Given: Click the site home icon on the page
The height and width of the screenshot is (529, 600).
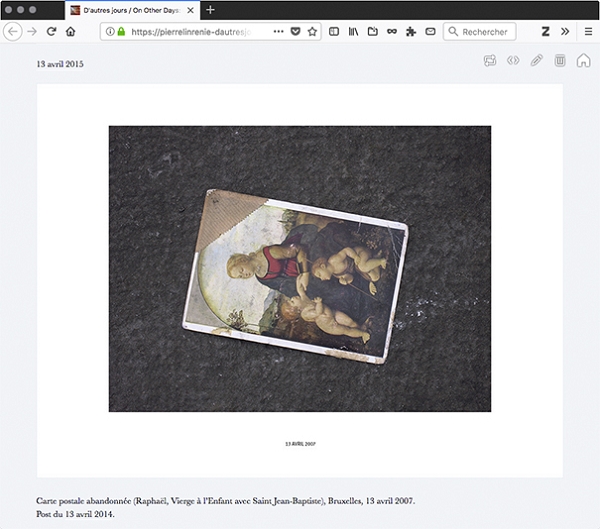Looking at the screenshot, I should tap(583, 60).
